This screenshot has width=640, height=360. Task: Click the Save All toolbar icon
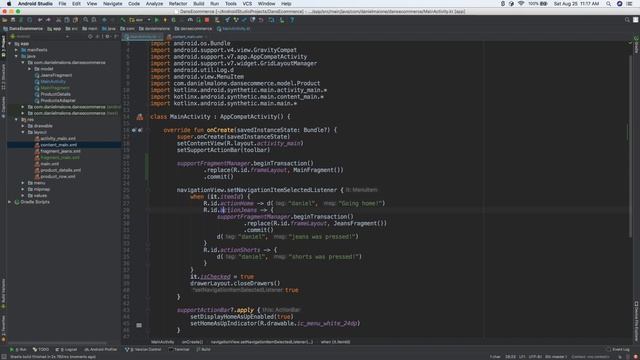pyautogui.click(x=13, y=20)
